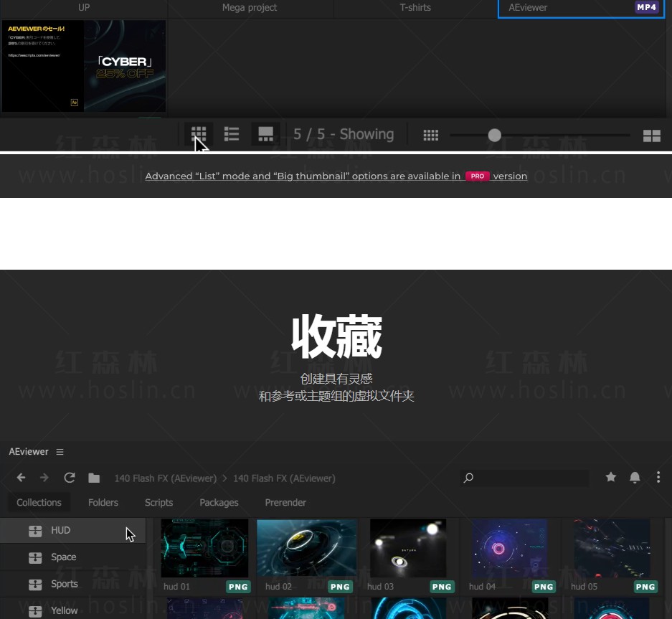672x619 pixels.
Task: Click the large thumbnails icon beside slider
Action: (651, 136)
